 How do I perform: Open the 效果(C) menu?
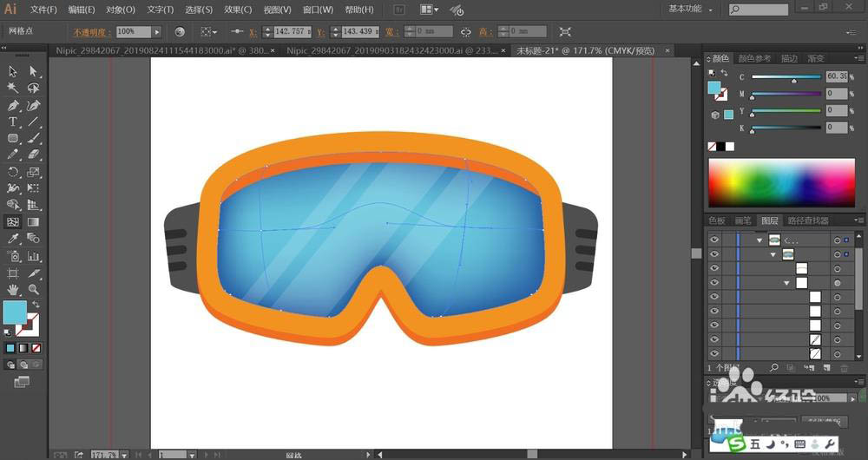238,10
